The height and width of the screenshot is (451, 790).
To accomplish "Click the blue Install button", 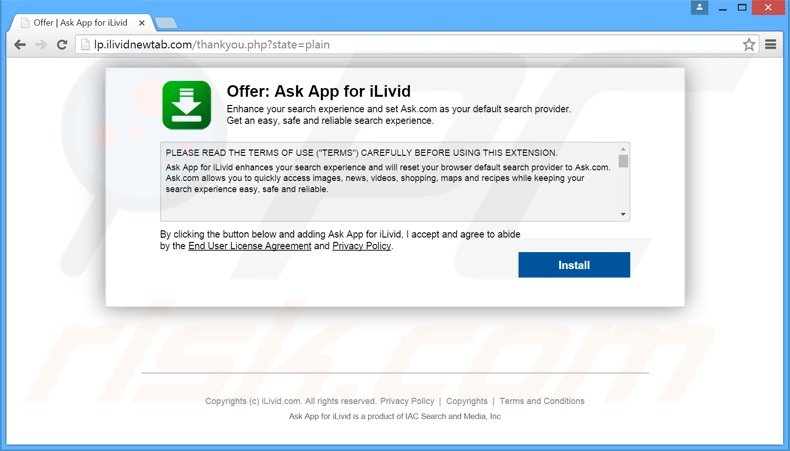I will 574,265.
